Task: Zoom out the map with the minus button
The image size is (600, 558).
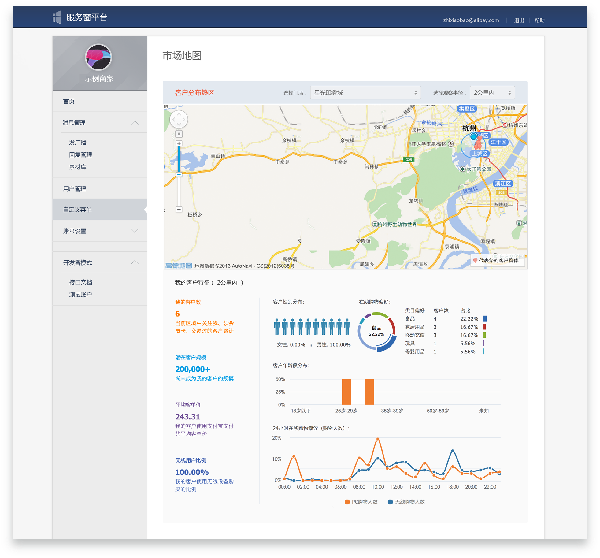Action: pyautogui.click(x=179, y=209)
